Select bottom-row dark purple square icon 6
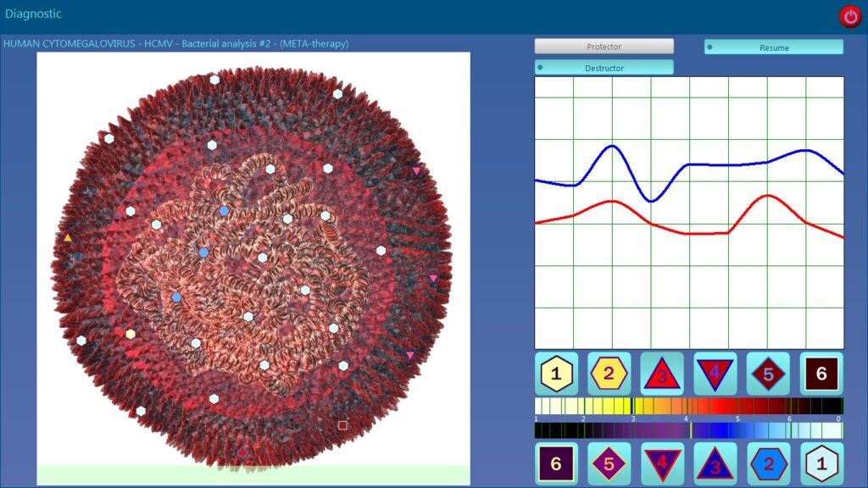Screen dimensions: 868x488 coord(556,463)
